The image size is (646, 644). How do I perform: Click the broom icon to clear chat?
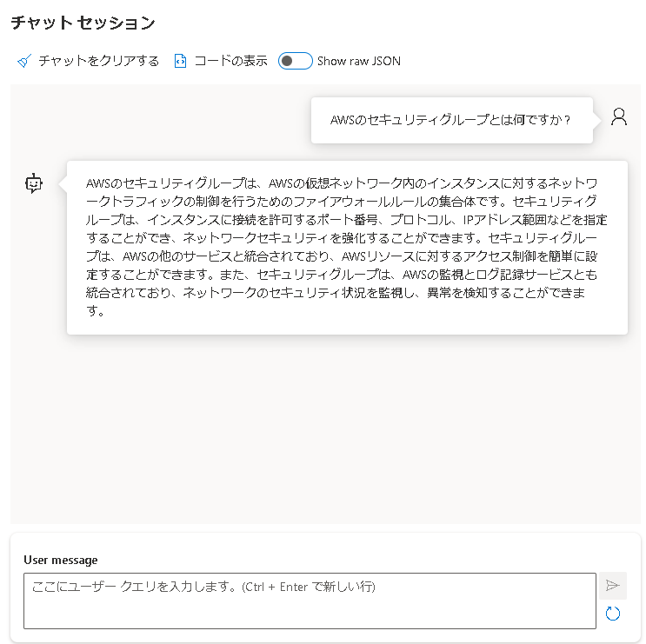(x=24, y=61)
